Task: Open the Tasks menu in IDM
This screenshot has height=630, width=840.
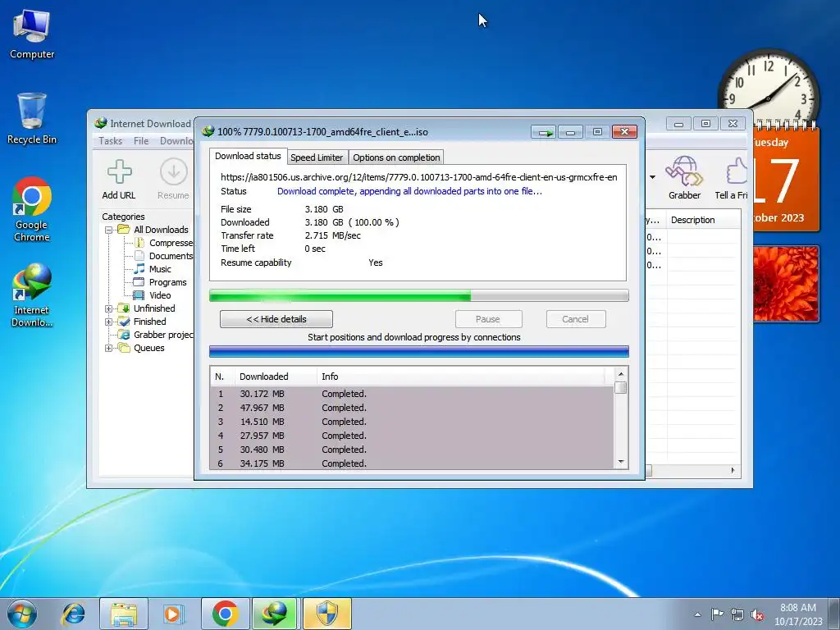Action: click(111, 141)
